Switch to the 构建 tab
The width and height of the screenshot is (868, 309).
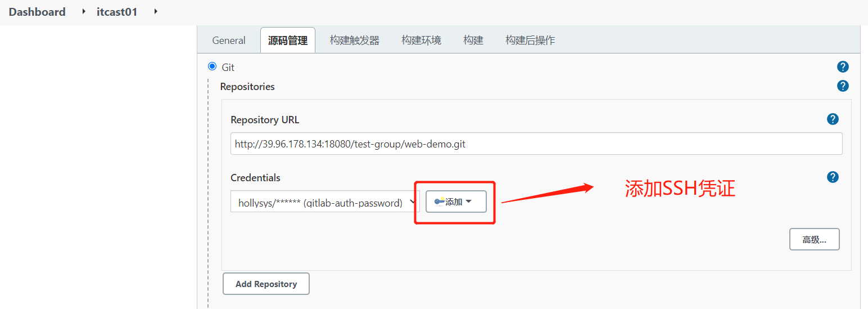coord(473,41)
